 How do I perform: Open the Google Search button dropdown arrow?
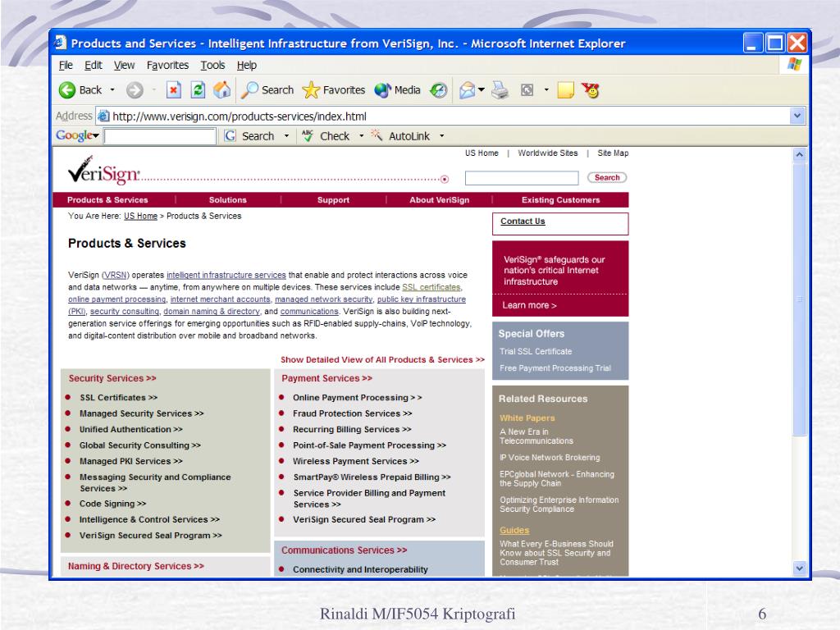[286, 136]
